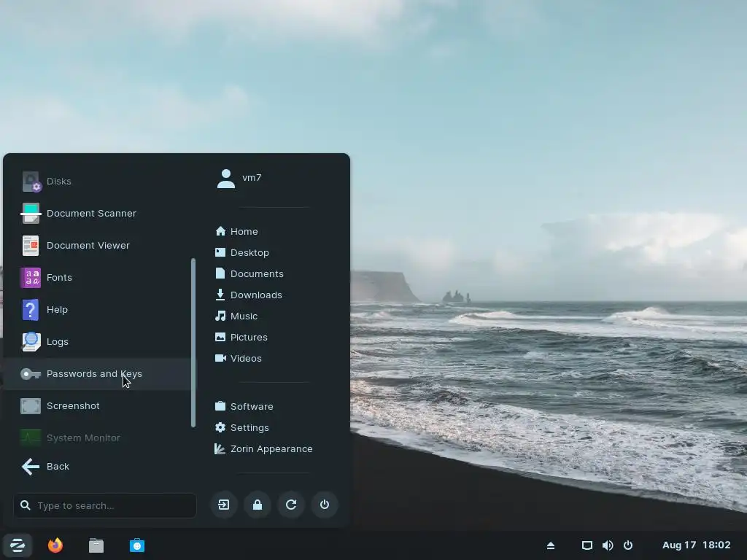Click the power icon in the system tray
This screenshot has height=560, width=747.
pyautogui.click(x=628, y=545)
